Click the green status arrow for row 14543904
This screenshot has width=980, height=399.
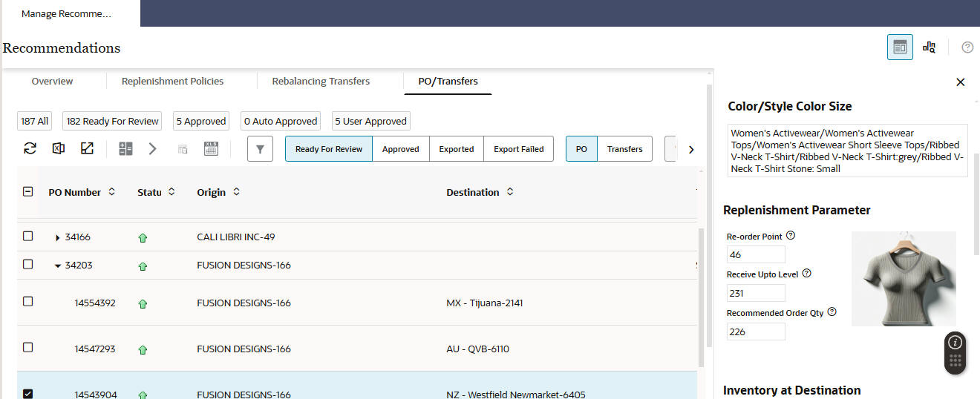(x=143, y=395)
